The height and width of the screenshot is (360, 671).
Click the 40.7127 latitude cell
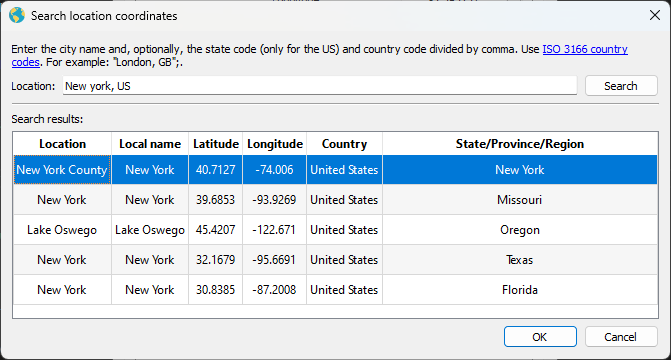tap(216, 170)
